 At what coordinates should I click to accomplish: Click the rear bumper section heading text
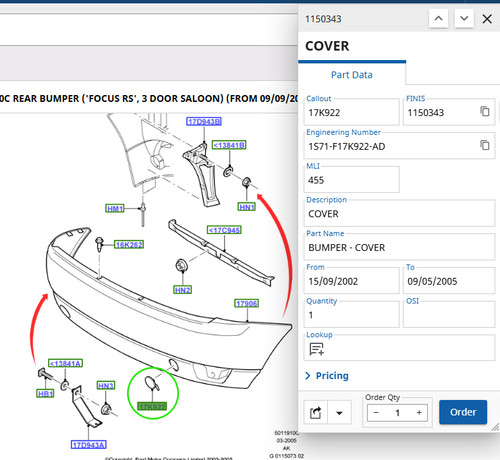coord(149,99)
